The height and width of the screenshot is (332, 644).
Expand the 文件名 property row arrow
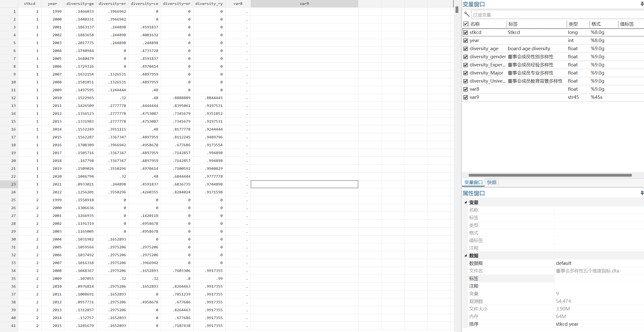pos(465,271)
